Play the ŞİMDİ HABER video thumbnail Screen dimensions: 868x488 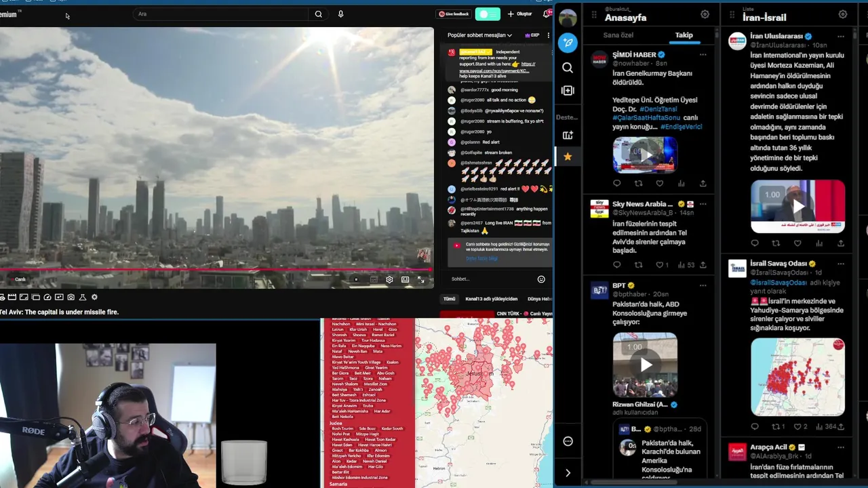tap(645, 155)
